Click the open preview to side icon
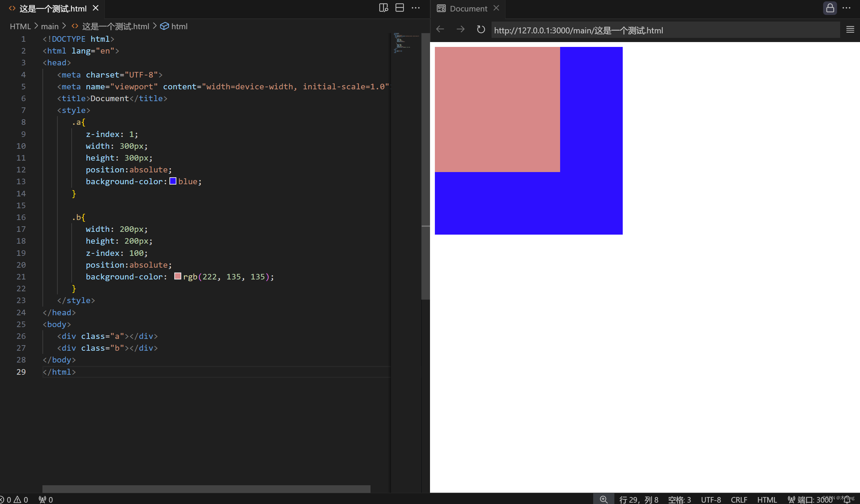 point(383,8)
